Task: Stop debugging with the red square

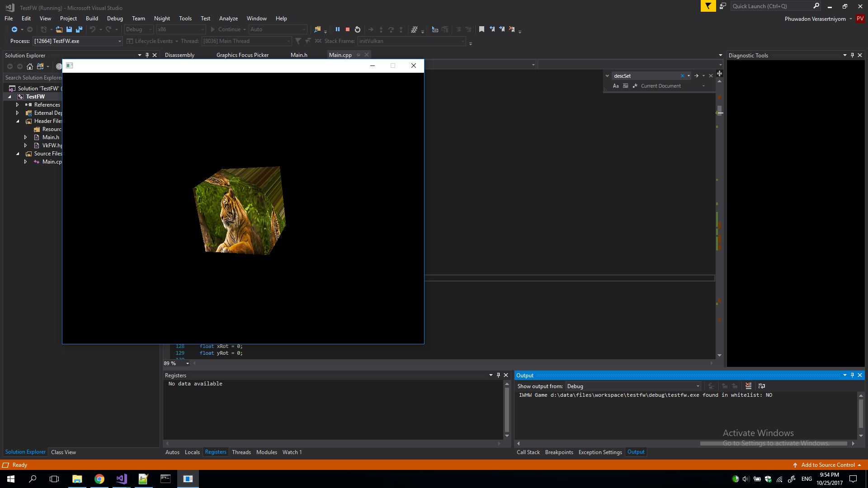Action: (x=348, y=29)
